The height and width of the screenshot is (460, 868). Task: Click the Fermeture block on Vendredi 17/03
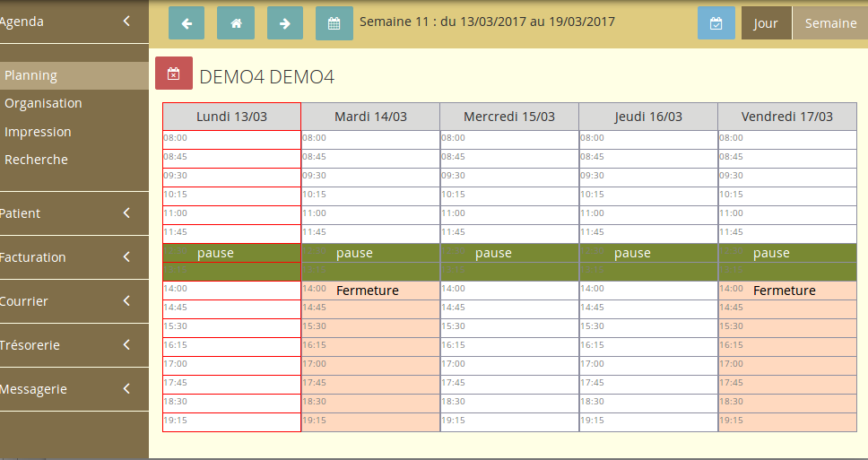click(x=785, y=291)
